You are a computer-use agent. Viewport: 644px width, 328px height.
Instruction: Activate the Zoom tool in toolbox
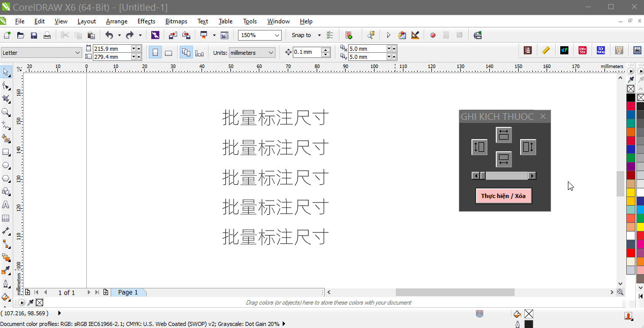(x=6, y=112)
